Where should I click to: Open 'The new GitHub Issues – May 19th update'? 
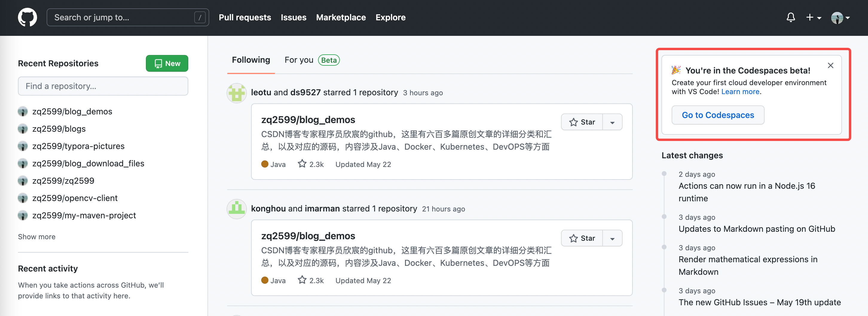click(759, 302)
